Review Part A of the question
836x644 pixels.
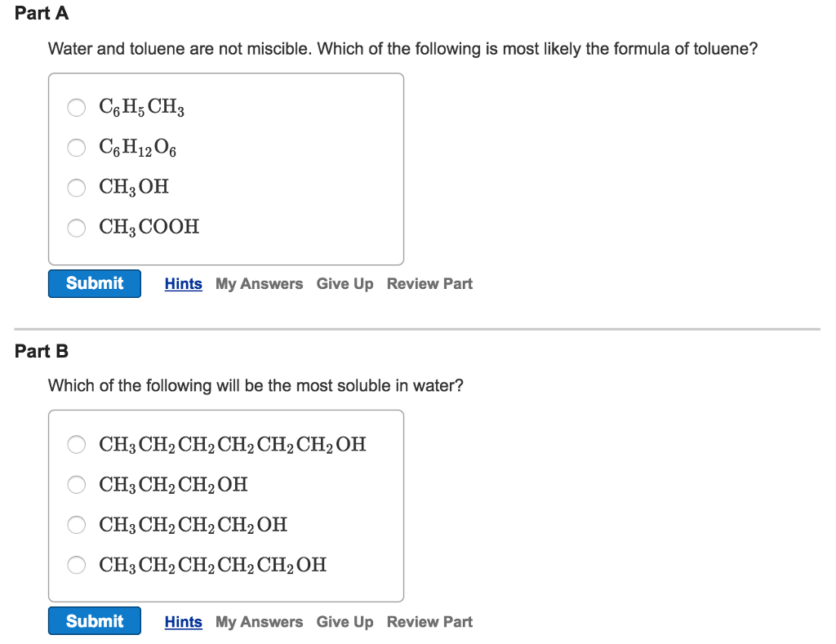tap(429, 283)
